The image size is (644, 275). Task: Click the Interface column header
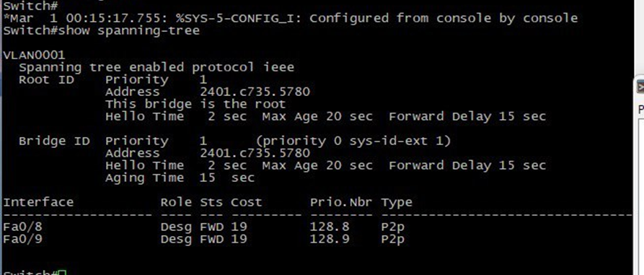click(x=38, y=202)
